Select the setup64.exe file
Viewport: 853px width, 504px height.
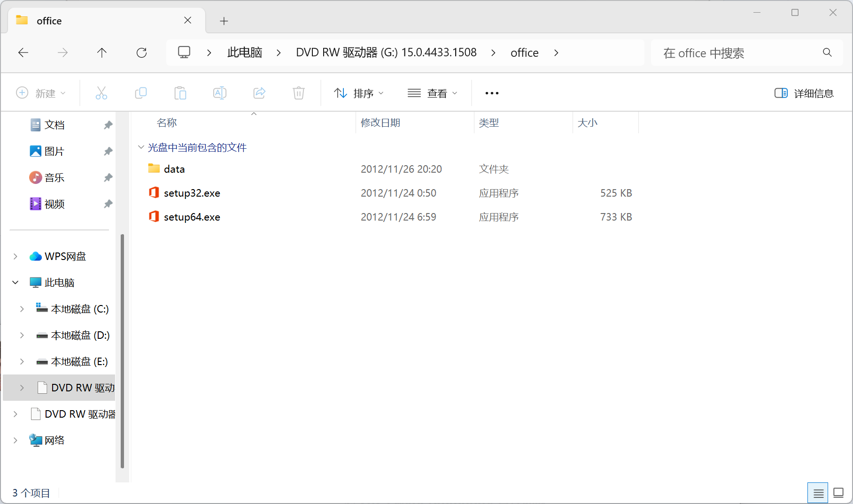point(192,217)
